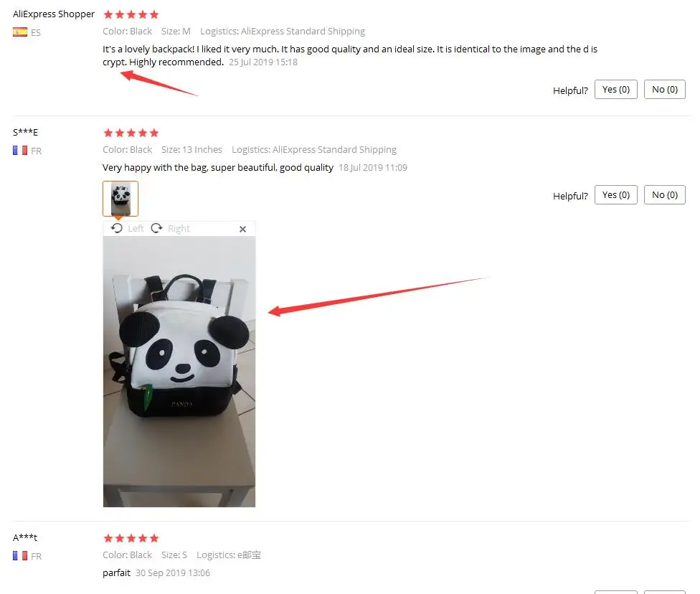
Task: Click the rotate Left icon above photo
Action: (117, 228)
